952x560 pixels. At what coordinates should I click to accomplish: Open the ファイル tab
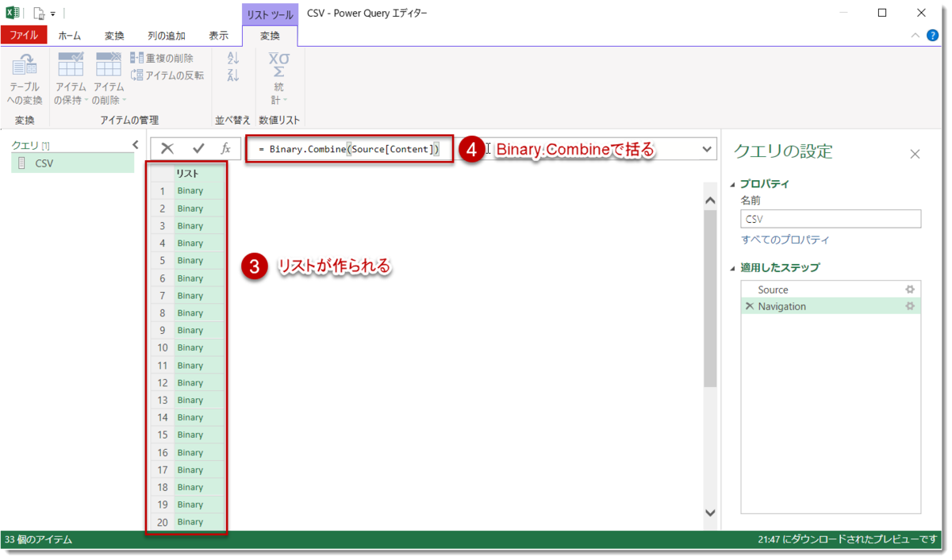coord(24,36)
